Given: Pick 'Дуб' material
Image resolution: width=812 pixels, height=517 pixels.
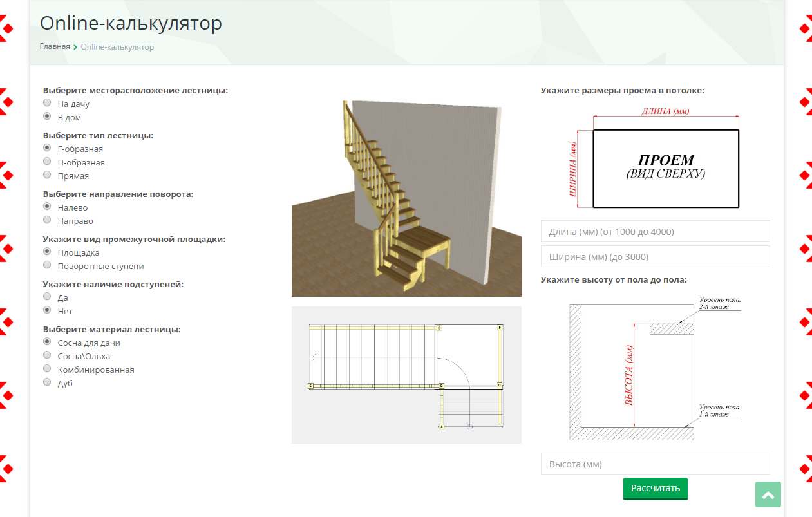Looking at the screenshot, I should click(47, 382).
